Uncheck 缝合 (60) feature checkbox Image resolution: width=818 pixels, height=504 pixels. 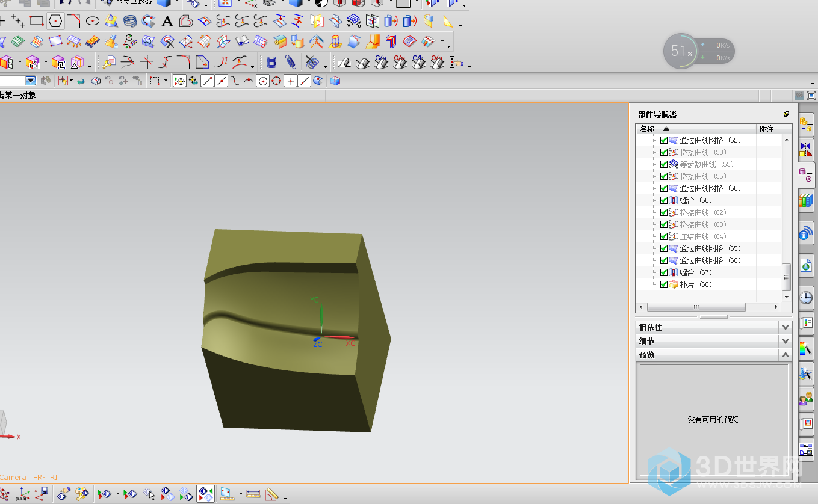(664, 200)
